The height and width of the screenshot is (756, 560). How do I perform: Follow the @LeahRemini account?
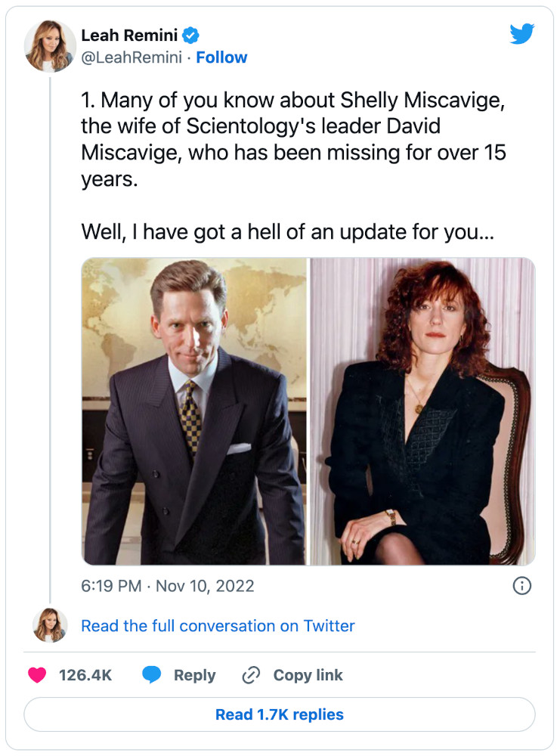[221, 57]
